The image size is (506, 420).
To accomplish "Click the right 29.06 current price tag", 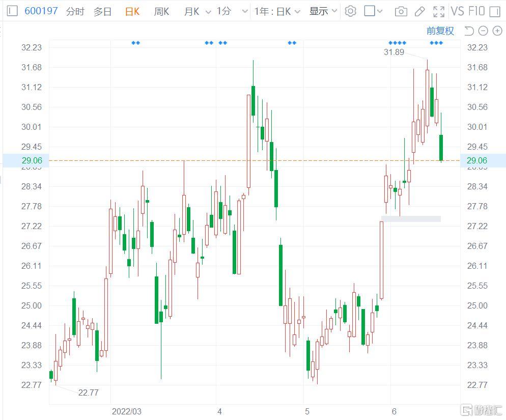I will 482,160.
